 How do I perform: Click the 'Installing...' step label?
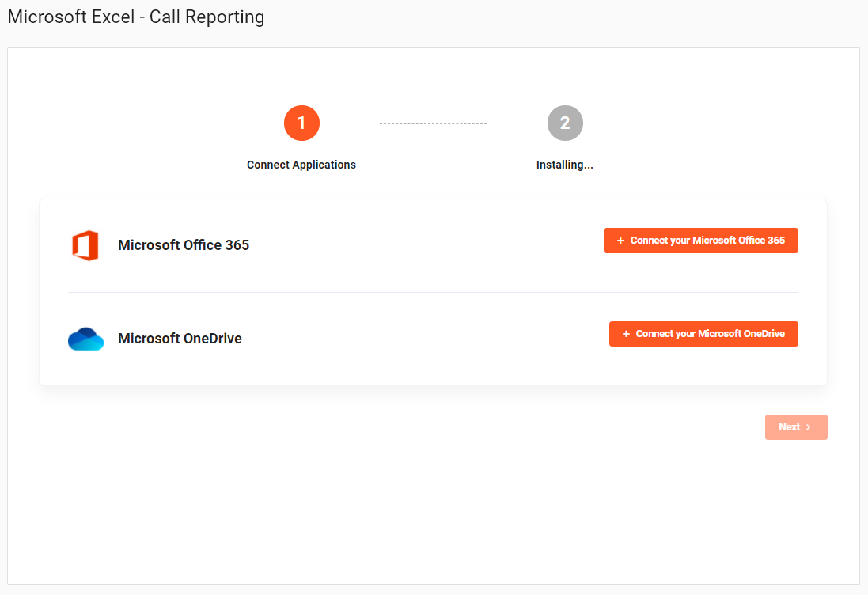pyautogui.click(x=565, y=165)
